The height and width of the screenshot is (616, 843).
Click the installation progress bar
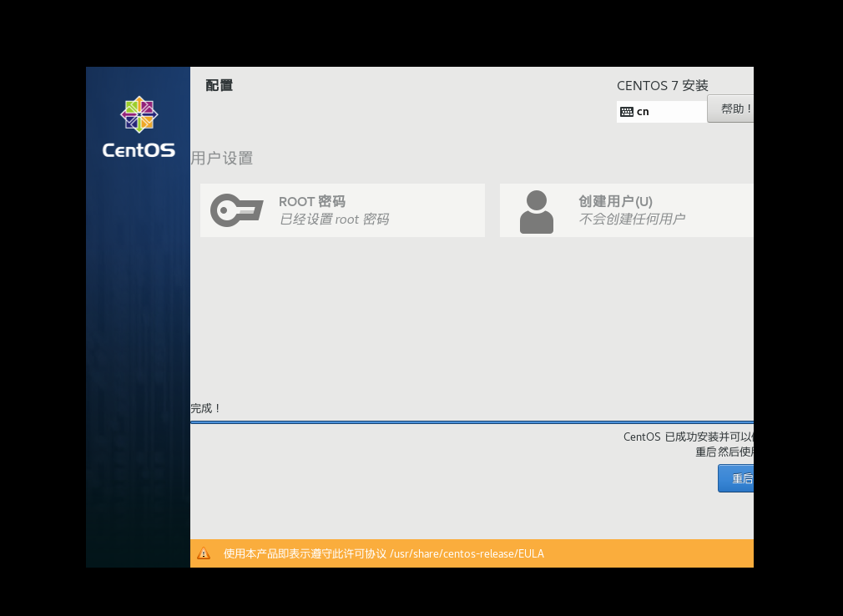472,422
